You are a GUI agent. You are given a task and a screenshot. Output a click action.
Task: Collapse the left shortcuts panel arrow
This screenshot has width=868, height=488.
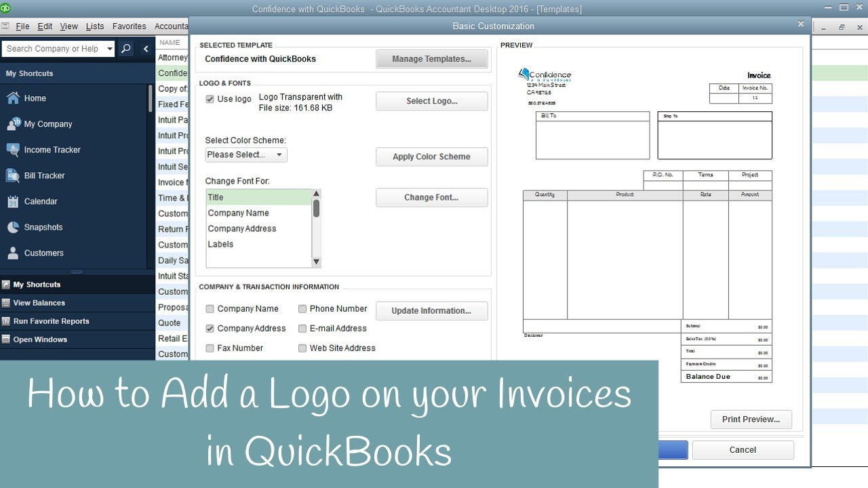point(145,49)
